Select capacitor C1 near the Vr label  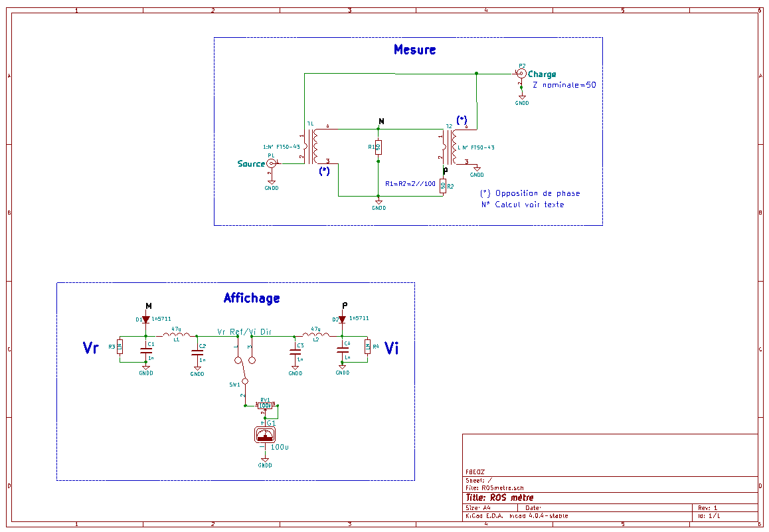[x=146, y=350]
